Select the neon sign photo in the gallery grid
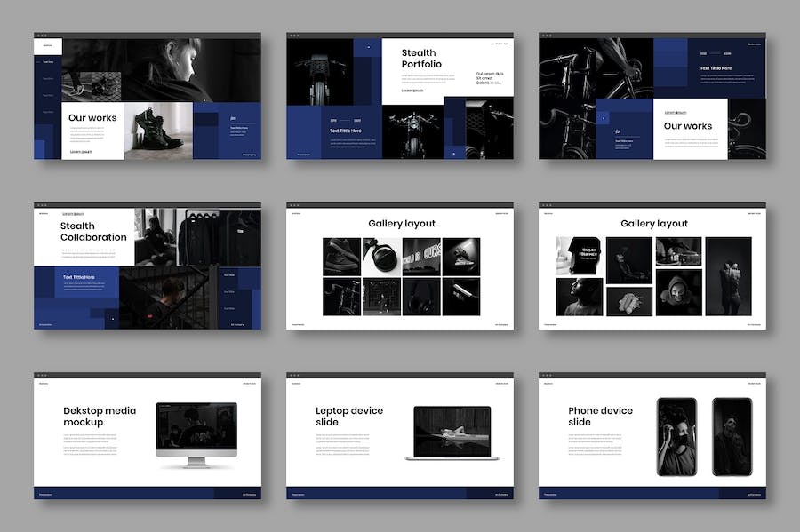Image resolution: width=800 pixels, height=532 pixels. (421, 256)
